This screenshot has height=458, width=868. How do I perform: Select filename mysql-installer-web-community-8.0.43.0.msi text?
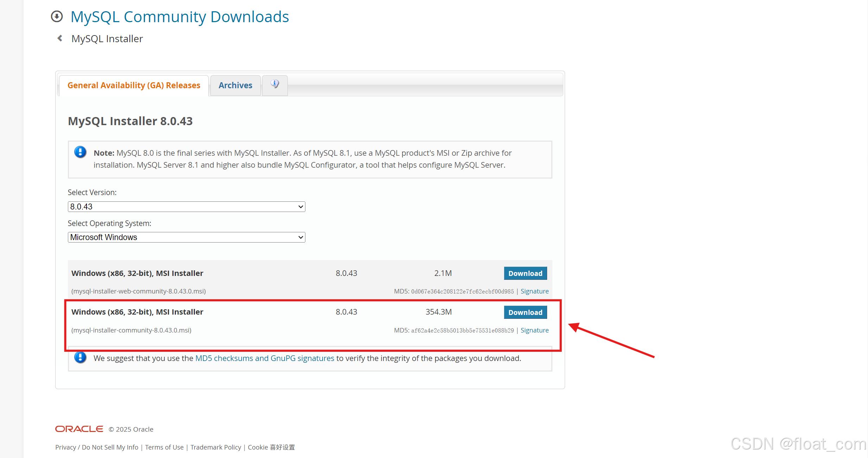click(x=139, y=291)
